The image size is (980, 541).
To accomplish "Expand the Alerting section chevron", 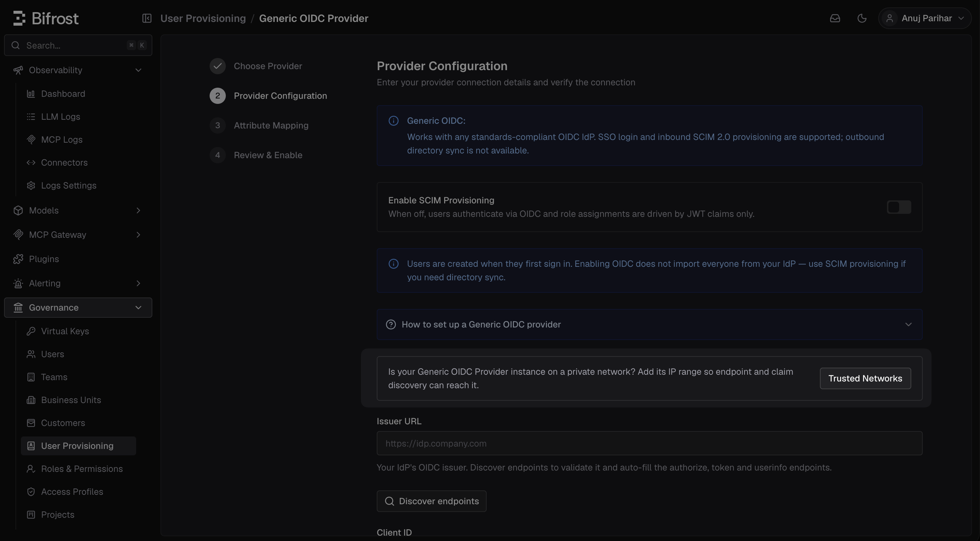I will (139, 283).
